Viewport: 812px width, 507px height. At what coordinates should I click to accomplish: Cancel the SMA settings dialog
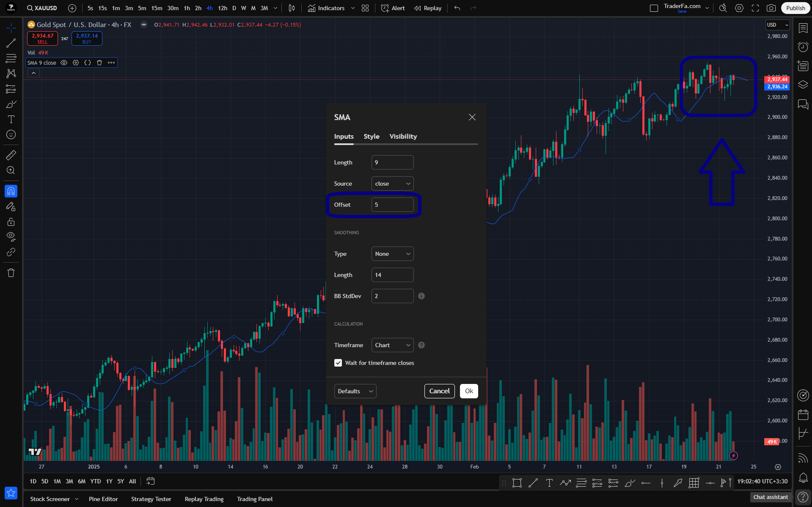click(x=439, y=391)
